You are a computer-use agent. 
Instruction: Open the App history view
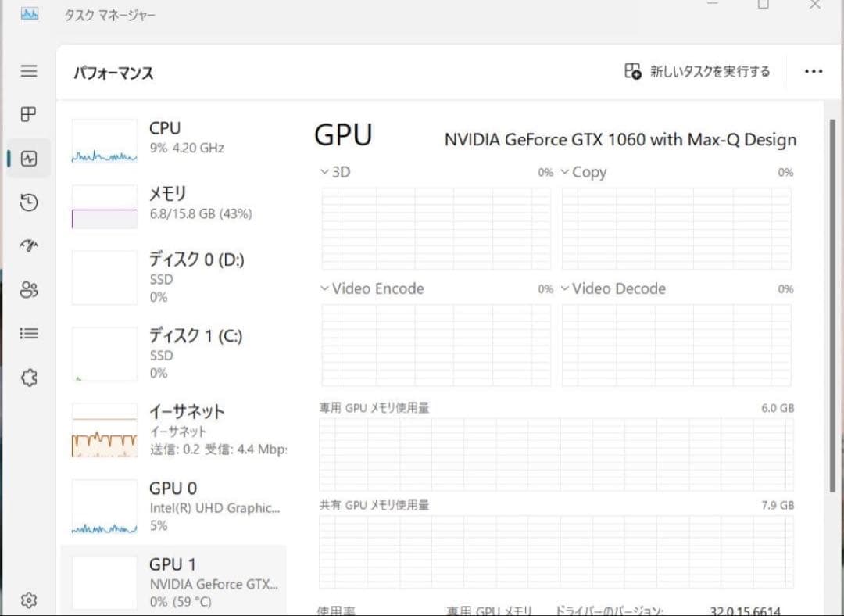tap(28, 202)
